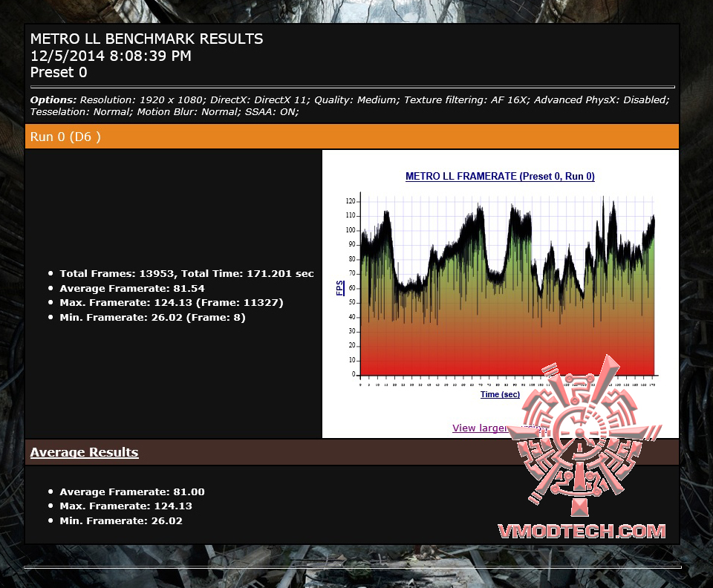Select 'Max. Framerate: 124.13 (Frame: 11327)'
The width and height of the screenshot is (713, 588).
pyautogui.click(x=172, y=303)
